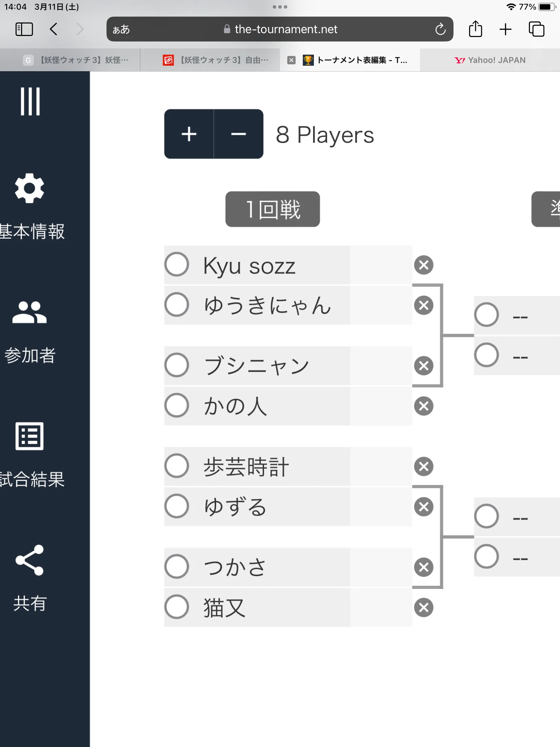Remove player Kyu sozz with X icon

[424, 265]
